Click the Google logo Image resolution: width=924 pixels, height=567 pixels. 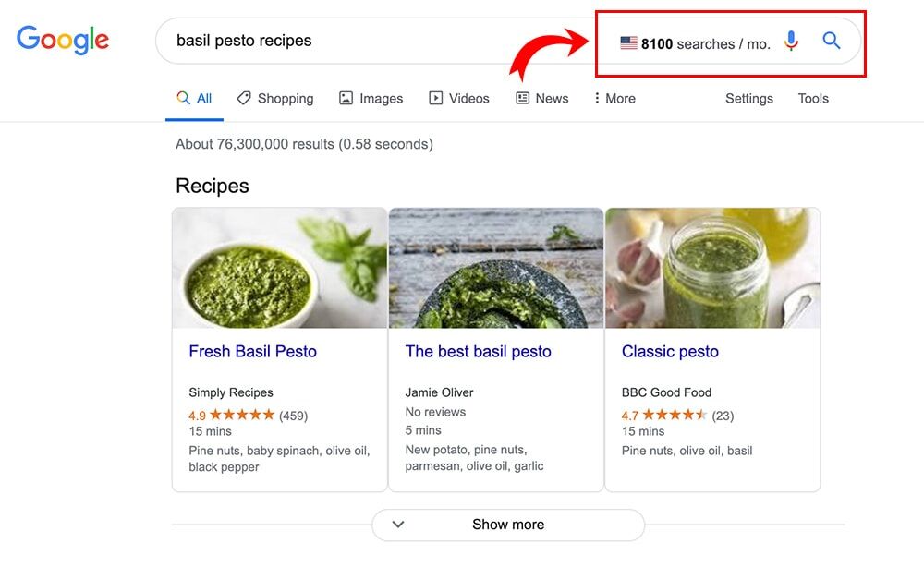[63, 40]
